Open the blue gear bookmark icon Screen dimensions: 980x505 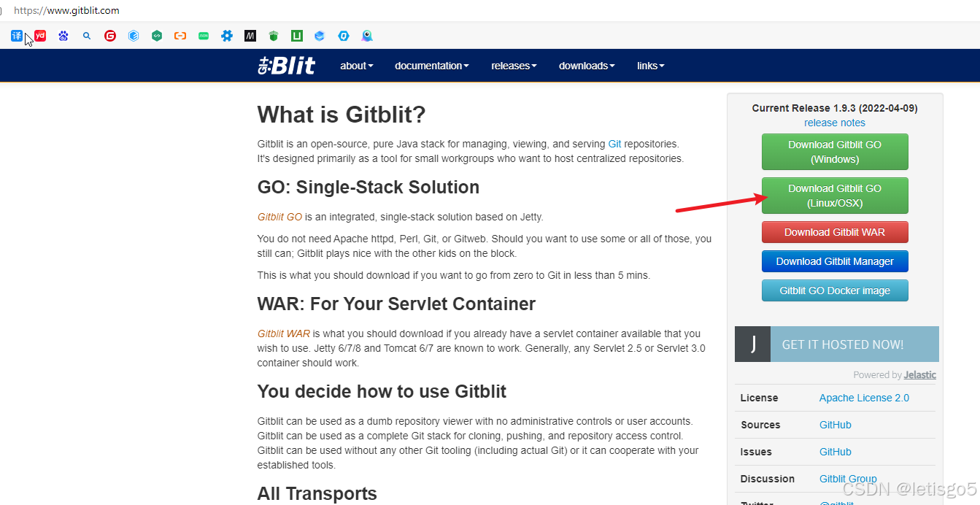pyautogui.click(x=227, y=36)
